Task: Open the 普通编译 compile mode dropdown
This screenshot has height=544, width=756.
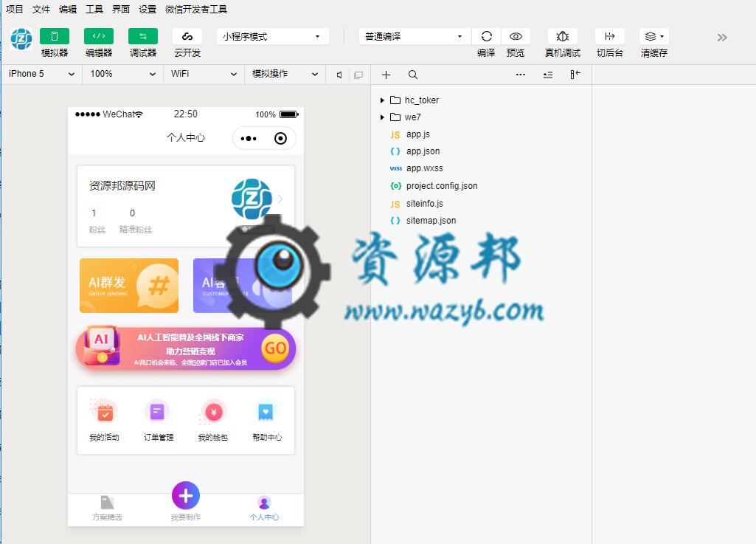Action: tap(415, 36)
